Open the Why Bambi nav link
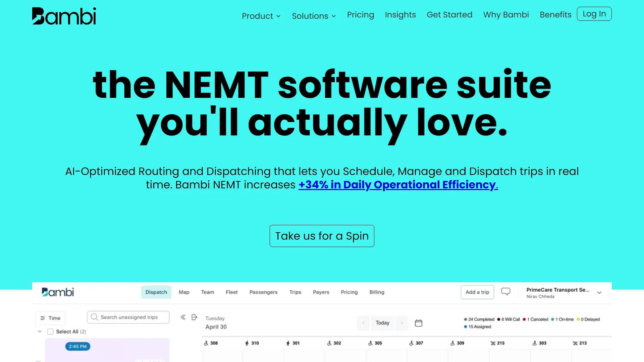644x362 pixels. pyautogui.click(x=506, y=15)
